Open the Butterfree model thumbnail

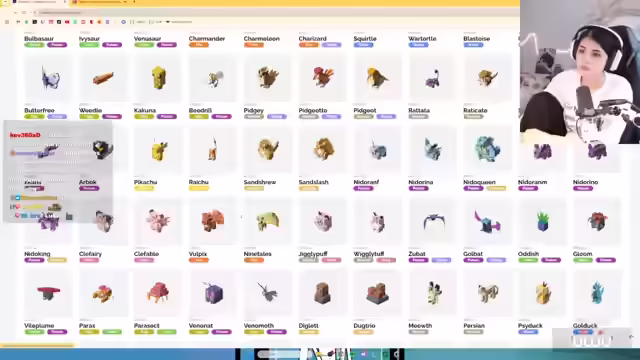point(48,78)
